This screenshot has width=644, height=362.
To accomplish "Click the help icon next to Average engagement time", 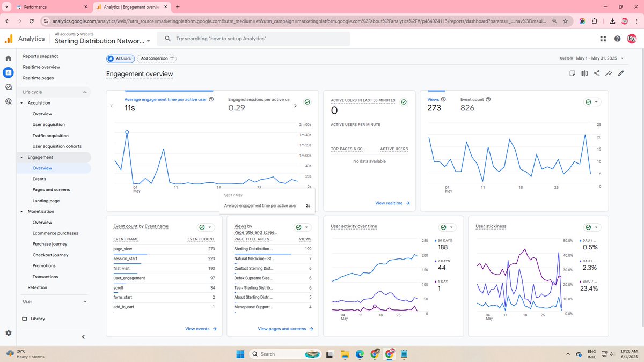I will 211,99.
